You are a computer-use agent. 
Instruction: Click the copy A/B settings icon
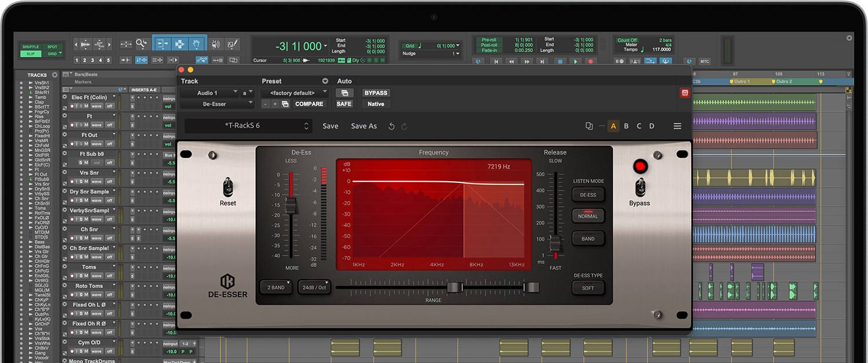click(x=589, y=126)
